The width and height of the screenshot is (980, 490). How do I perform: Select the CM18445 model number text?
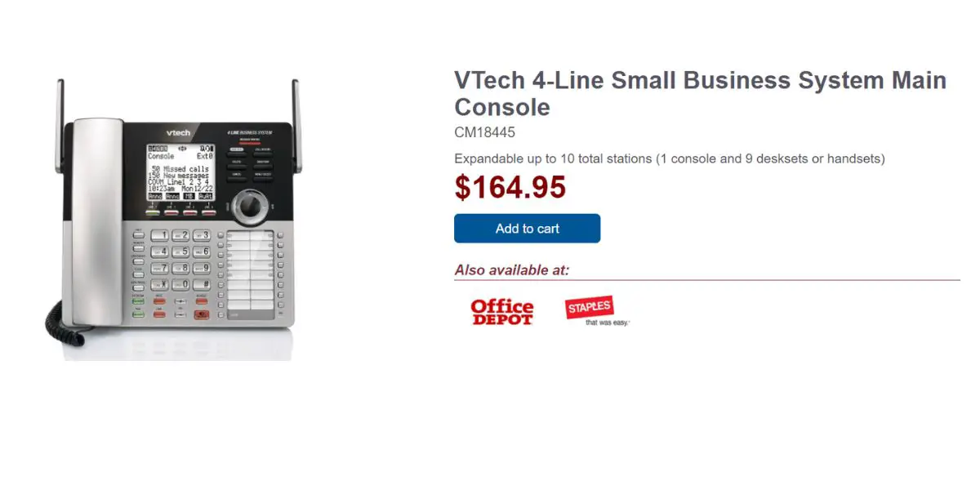pos(484,132)
